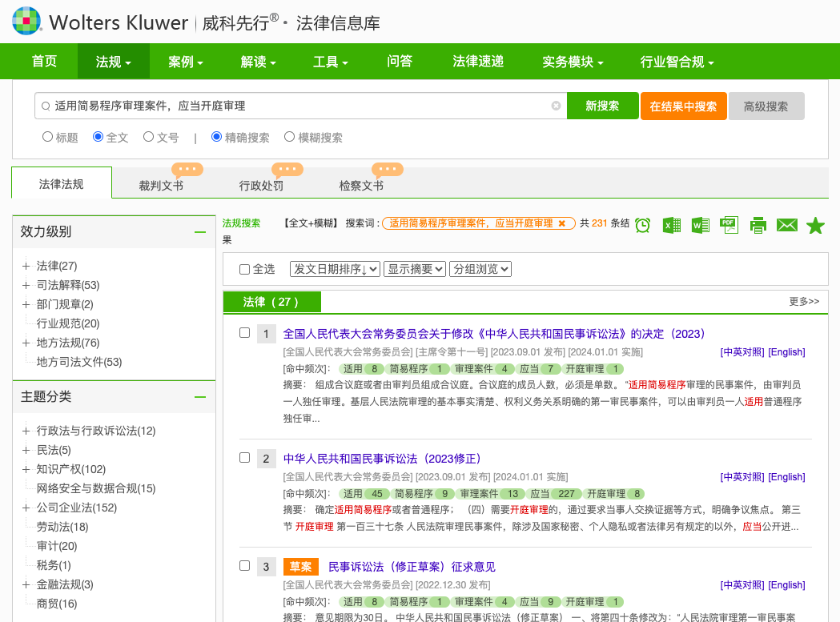Open [中英对照] link for result 2
The width and height of the screenshot is (840, 622).
742,477
